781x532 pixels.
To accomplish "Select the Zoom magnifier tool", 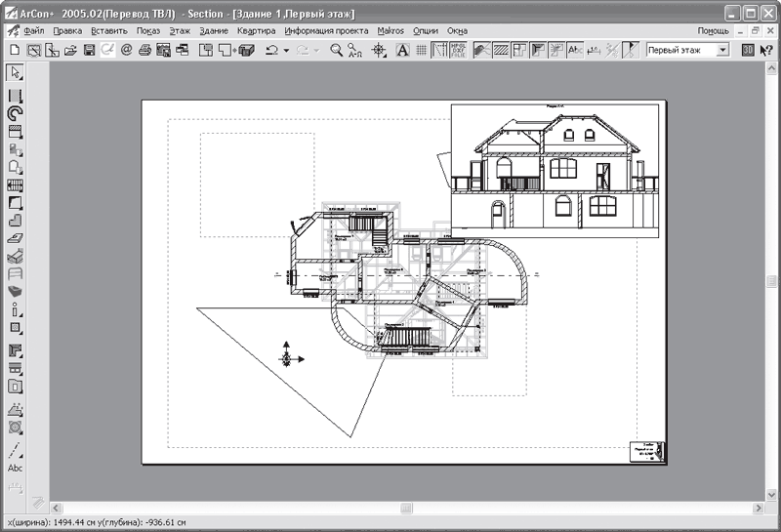I will (337, 50).
